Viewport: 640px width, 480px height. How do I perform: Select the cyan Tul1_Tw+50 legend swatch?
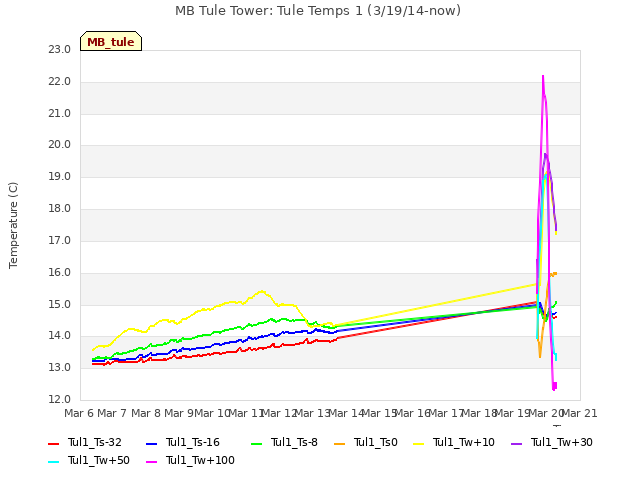pos(54,462)
